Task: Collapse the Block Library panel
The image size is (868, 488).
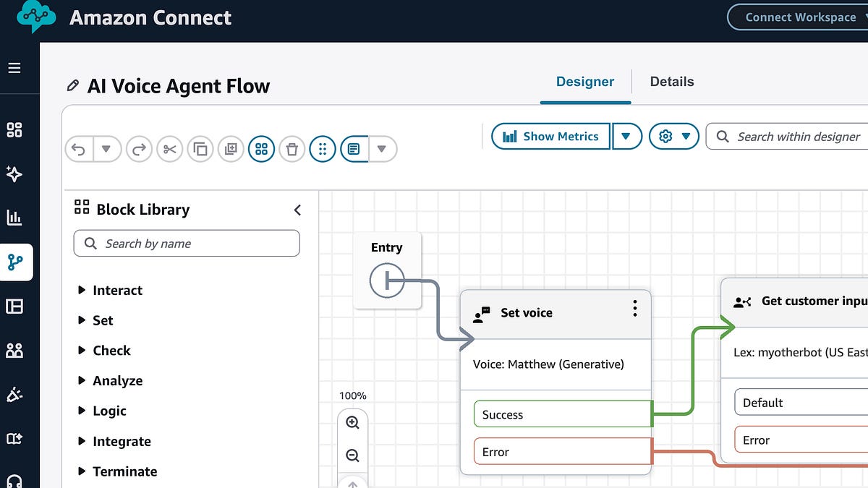Action: coord(297,210)
